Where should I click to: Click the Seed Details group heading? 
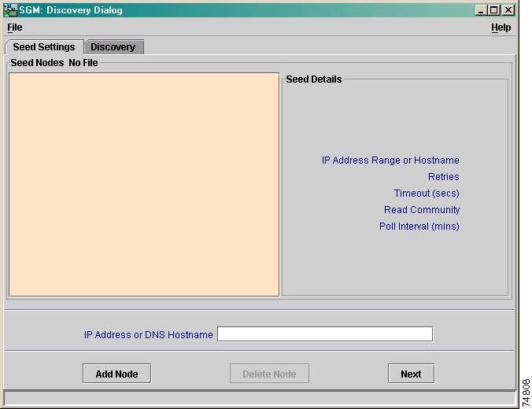313,79
